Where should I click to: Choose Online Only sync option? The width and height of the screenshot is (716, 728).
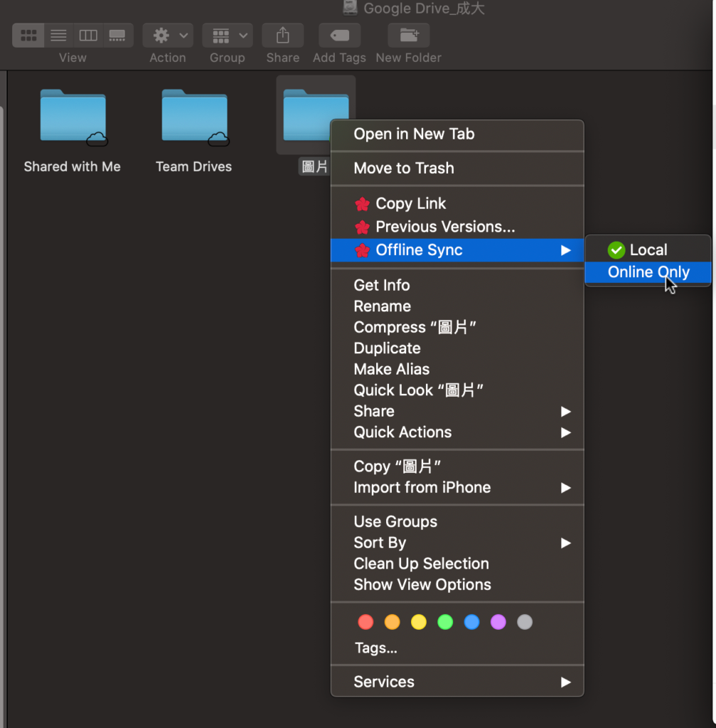[x=648, y=272]
